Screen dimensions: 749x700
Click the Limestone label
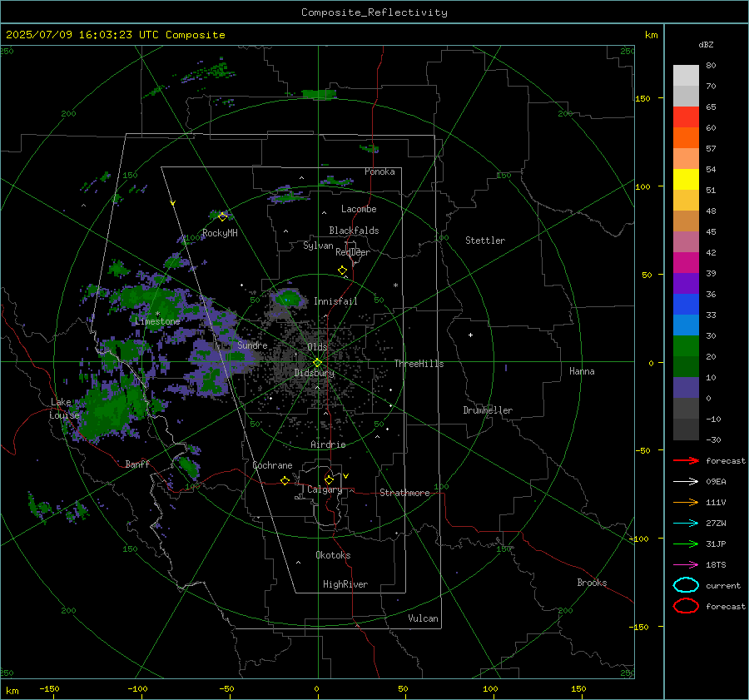click(157, 321)
